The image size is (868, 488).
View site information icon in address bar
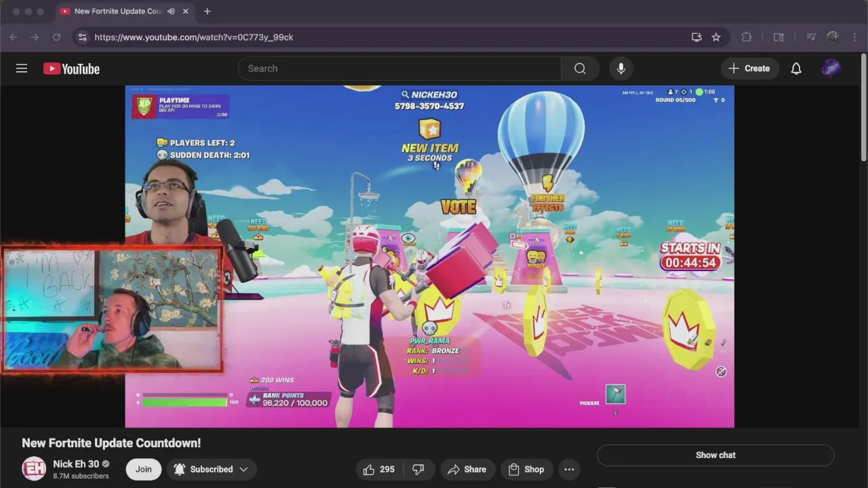[82, 37]
